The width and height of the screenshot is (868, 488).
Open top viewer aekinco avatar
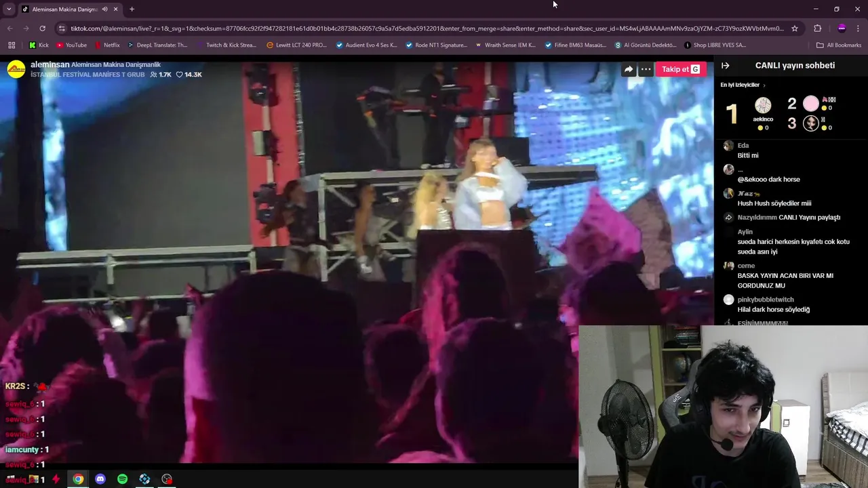click(763, 106)
